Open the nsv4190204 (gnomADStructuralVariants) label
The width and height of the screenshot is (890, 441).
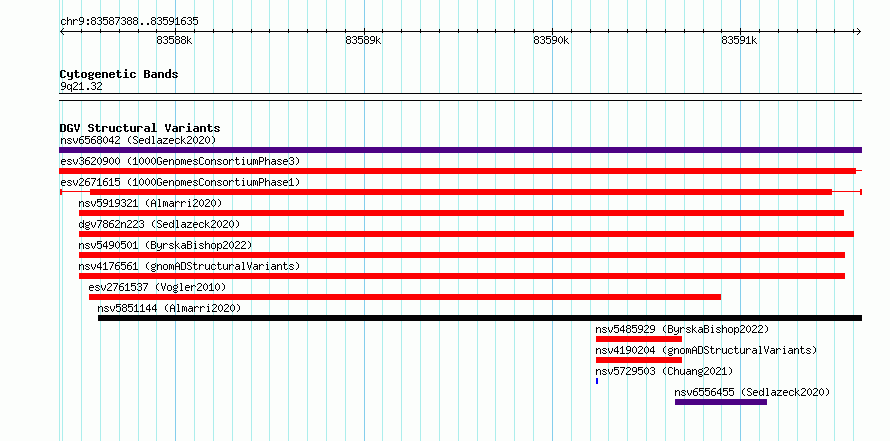706,350
